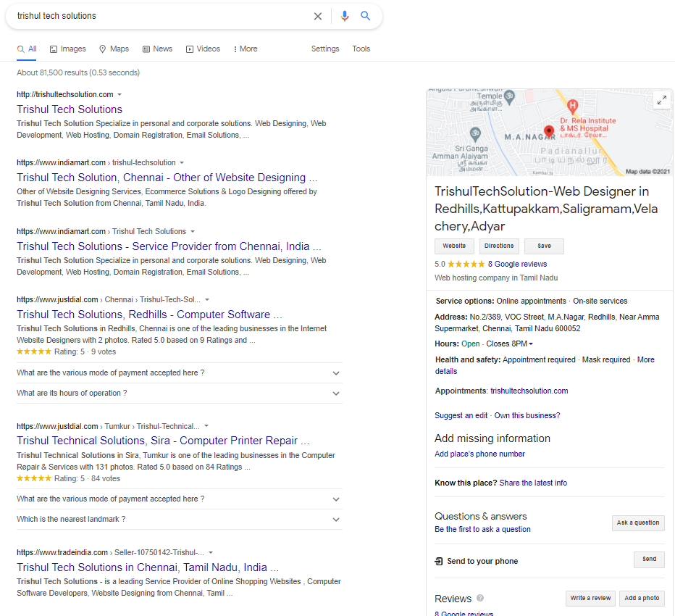Viewport: 675px width, 616px height.
Task: Click the Ask a question button
Action: point(638,523)
